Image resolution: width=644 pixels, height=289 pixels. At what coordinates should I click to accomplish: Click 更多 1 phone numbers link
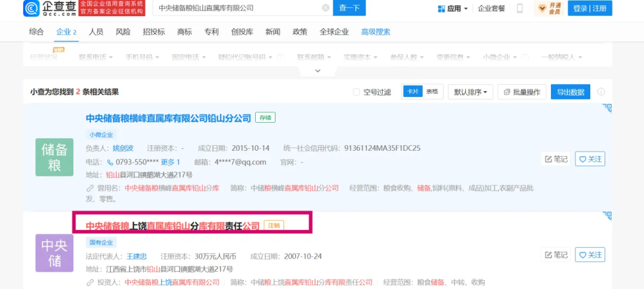(170, 162)
